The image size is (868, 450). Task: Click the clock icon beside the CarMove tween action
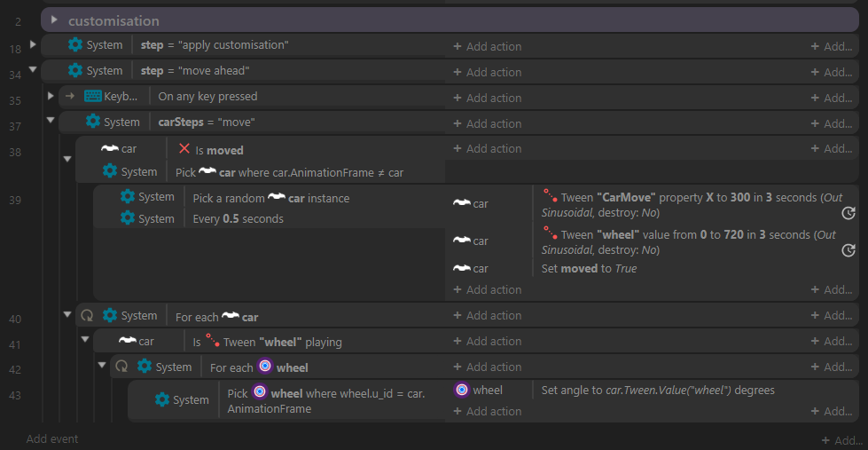pyautogui.click(x=848, y=213)
